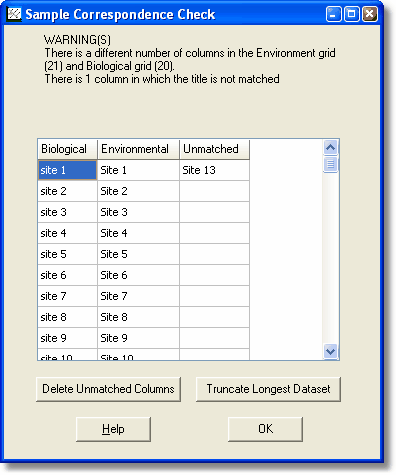The width and height of the screenshot is (396, 475).
Task: Select the Environmental cell 'Site 5'
Action: (x=138, y=254)
